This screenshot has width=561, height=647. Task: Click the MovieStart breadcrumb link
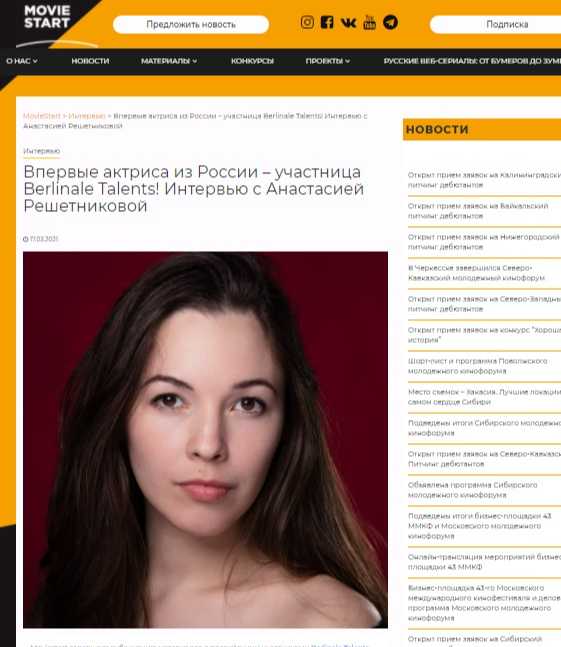pyautogui.click(x=42, y=116)
